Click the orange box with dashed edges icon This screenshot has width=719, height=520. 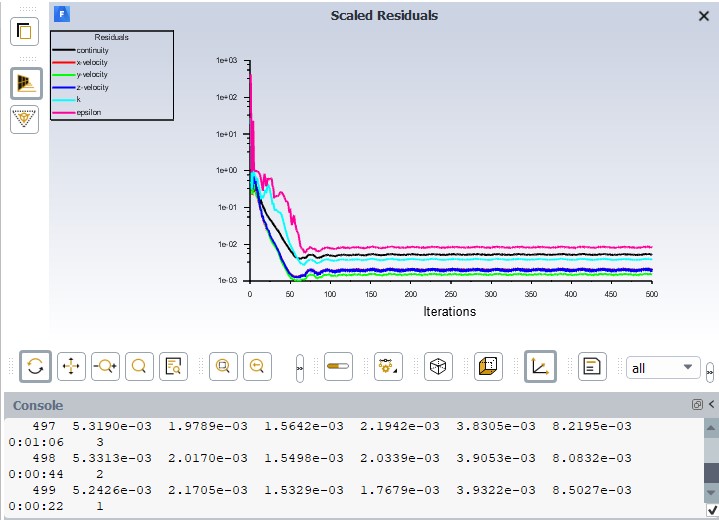coord(488,366)
